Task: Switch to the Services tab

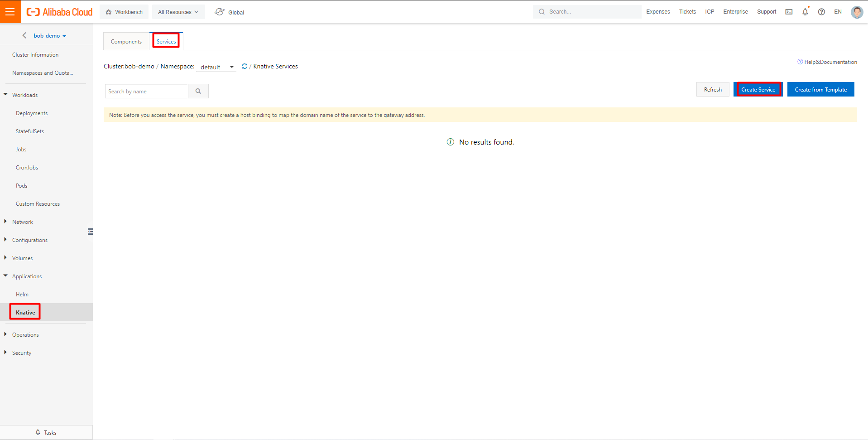Action: [x=166, y=42]
